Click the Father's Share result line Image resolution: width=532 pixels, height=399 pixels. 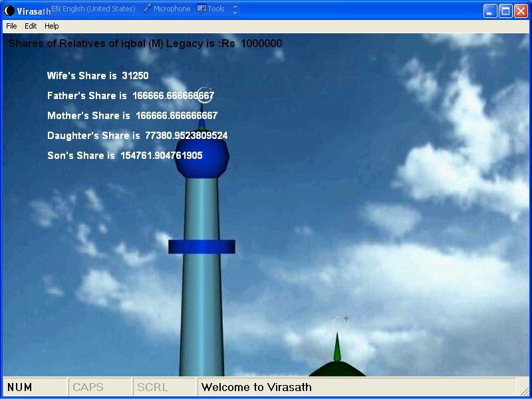point(130,96)
